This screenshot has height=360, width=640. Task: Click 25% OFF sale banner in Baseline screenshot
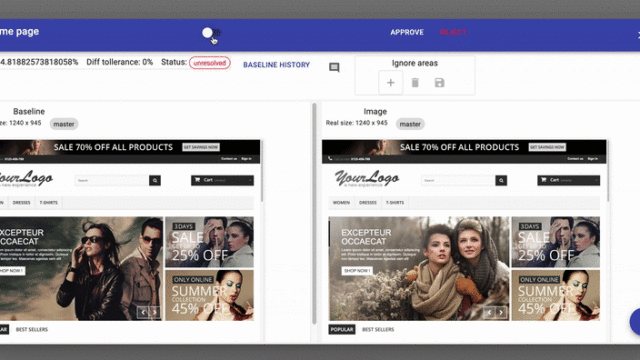209,242
